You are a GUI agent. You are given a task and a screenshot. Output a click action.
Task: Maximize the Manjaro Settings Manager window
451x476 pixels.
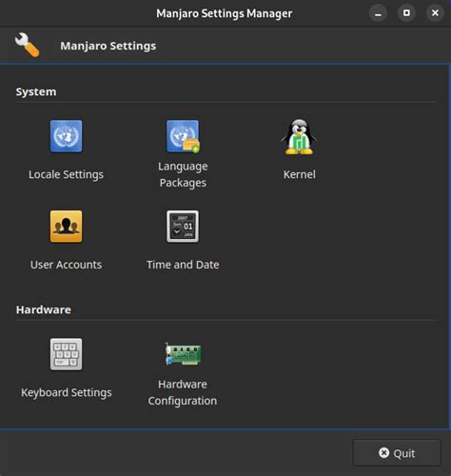tap(406, 13)
